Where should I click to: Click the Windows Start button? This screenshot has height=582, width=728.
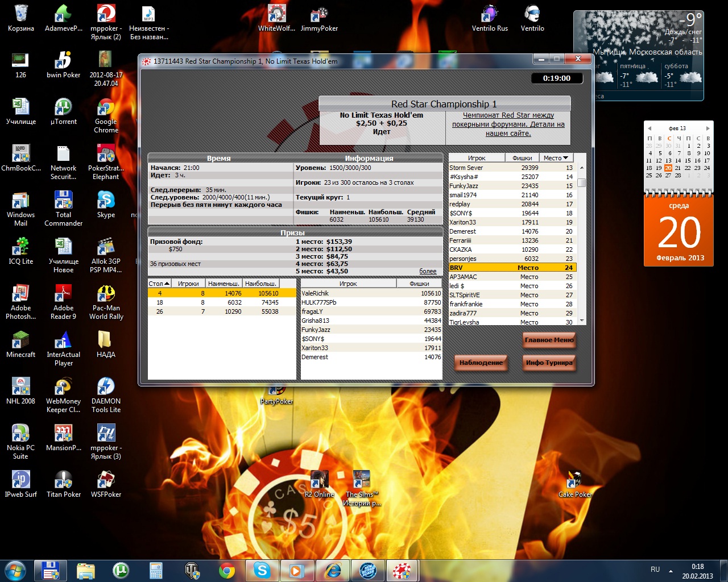15,570
